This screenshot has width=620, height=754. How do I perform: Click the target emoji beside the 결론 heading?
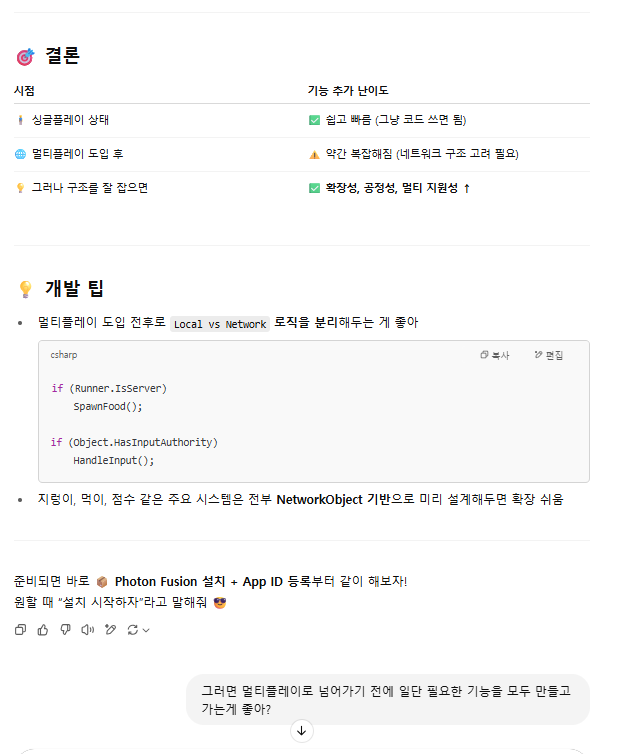pos(24,57)
